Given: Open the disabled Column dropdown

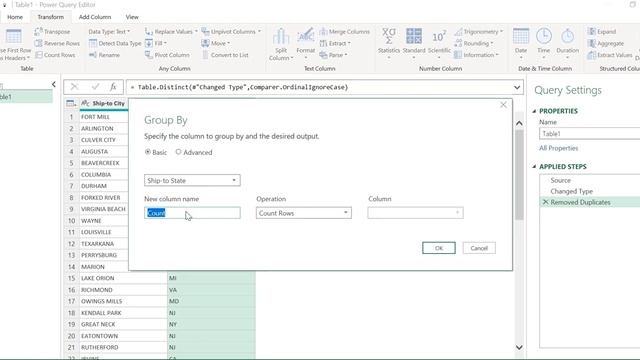Looking at the screenshot, I should coord(416,213).
